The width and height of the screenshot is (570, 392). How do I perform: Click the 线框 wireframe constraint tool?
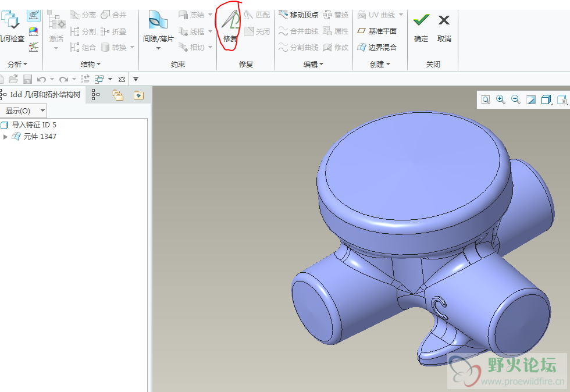tap(191, 31)
